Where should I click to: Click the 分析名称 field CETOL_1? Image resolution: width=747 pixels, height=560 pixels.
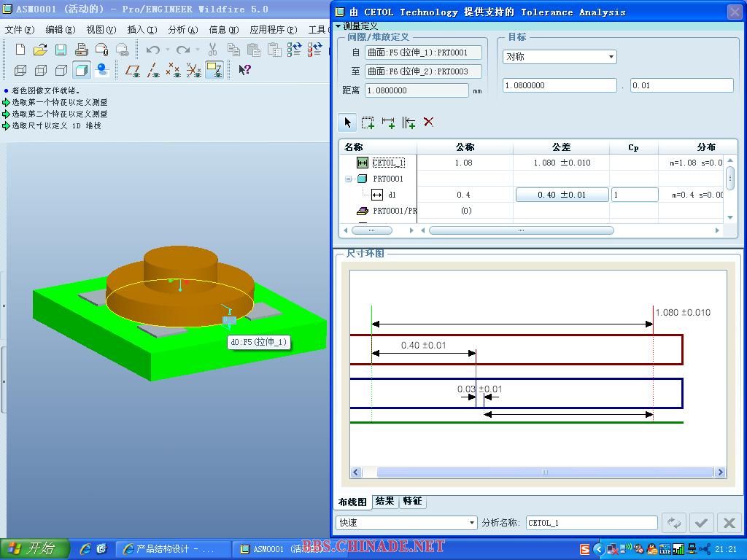592,523
